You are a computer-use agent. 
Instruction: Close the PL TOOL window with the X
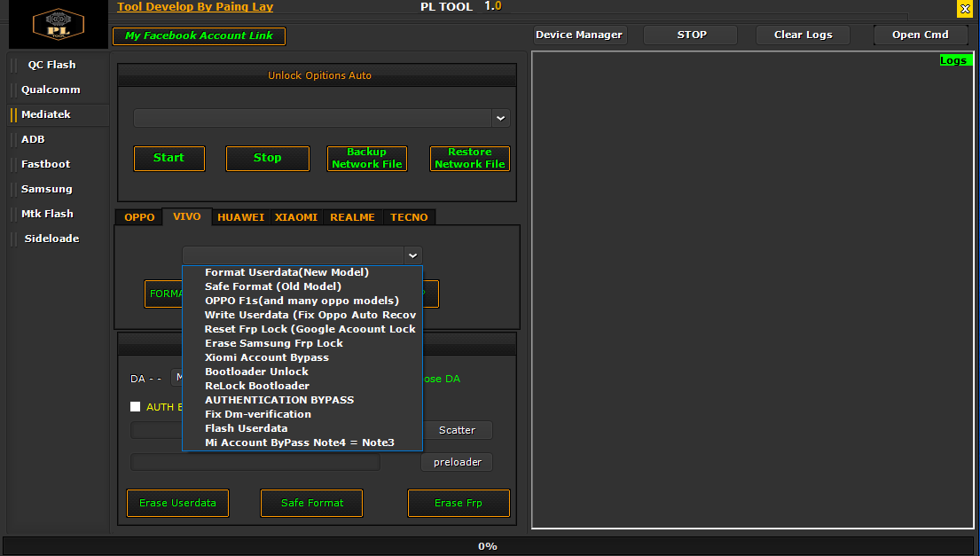(x=965, y=10)
